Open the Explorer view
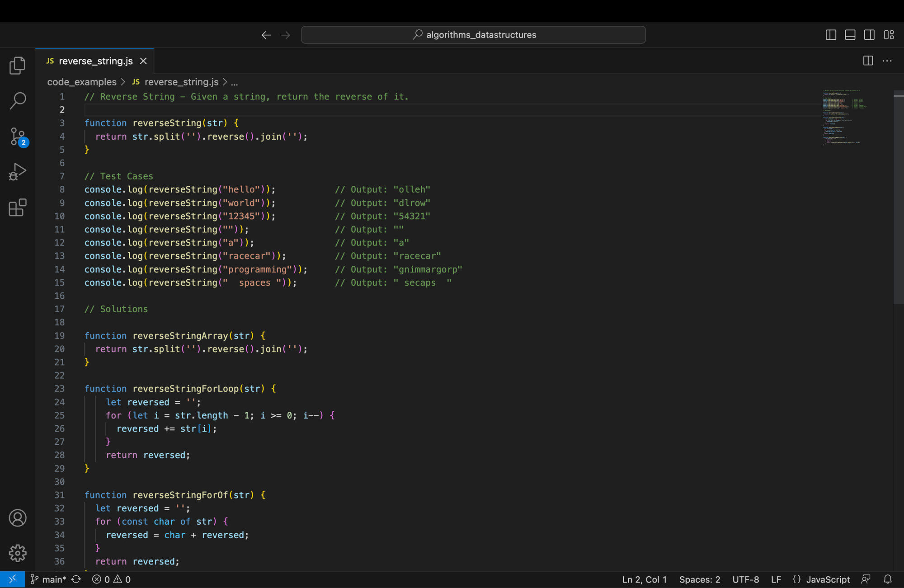The height and width of the screenshot is (588, 904). [x=17, y=65]
